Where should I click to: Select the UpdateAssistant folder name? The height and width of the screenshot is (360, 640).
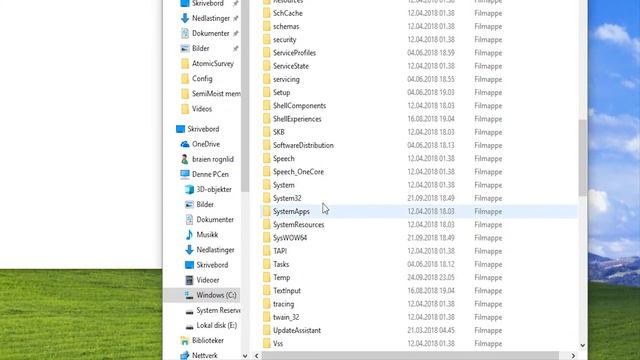point(297,331)
